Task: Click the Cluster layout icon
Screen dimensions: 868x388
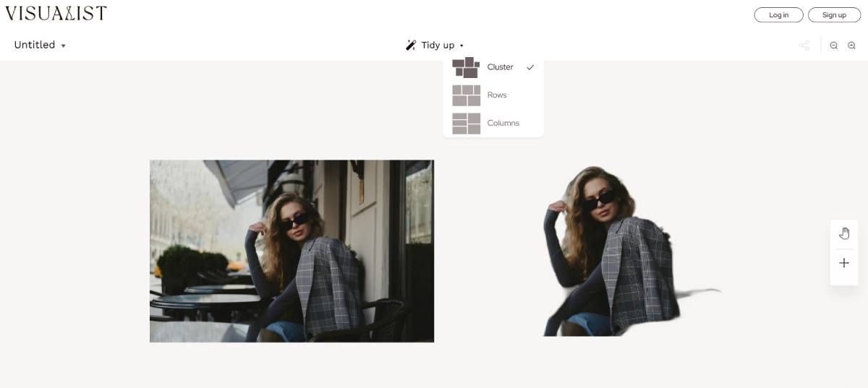Action: click(x=466, y=67)
